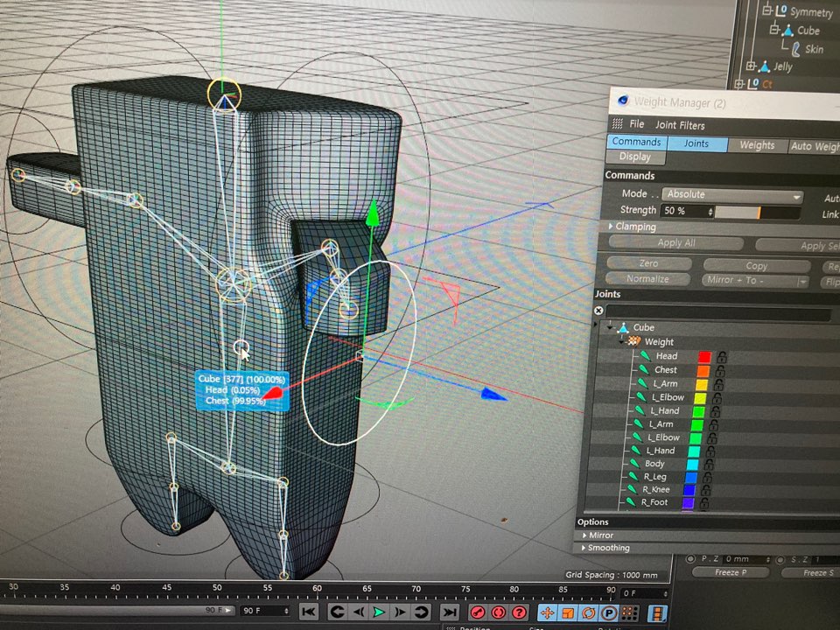
Task: Toggle Position keyframe recording icon
Action: click(x=548, y=612)
